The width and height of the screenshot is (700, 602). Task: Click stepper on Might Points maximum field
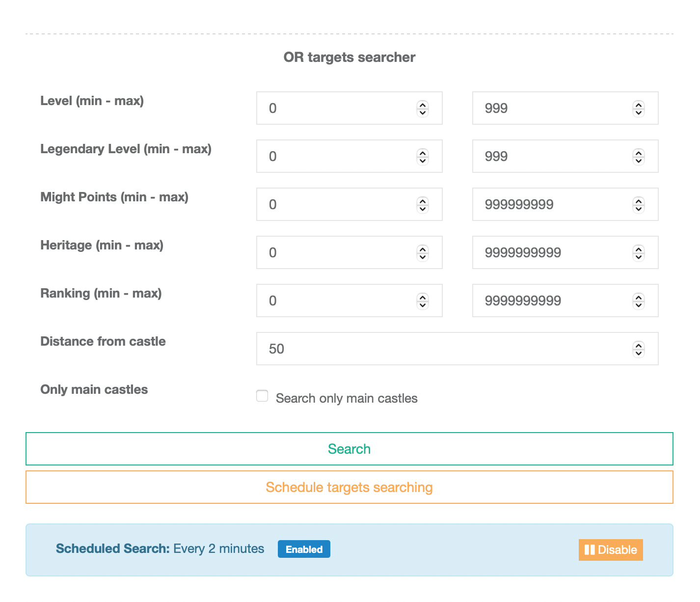click(x=638, y=205)
